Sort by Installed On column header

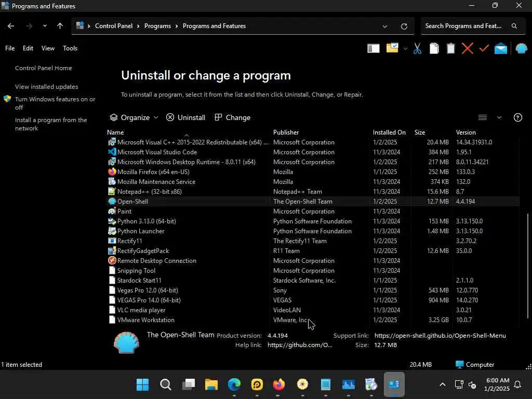tap(389, 132)
